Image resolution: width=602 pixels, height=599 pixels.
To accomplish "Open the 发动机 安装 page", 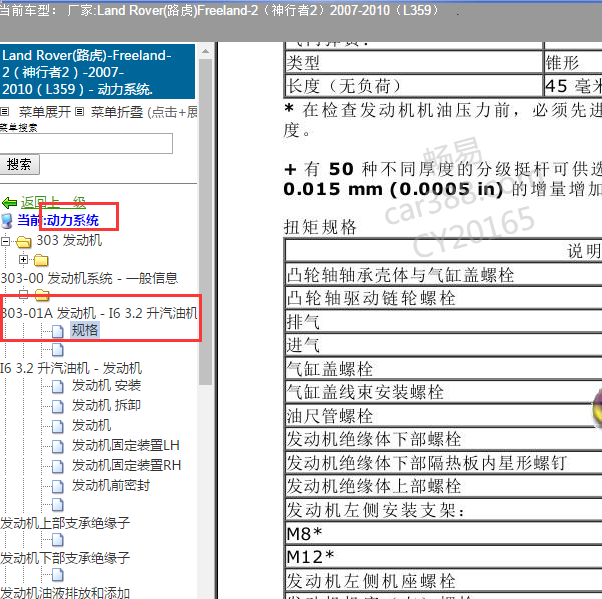I will coord(107,386).
